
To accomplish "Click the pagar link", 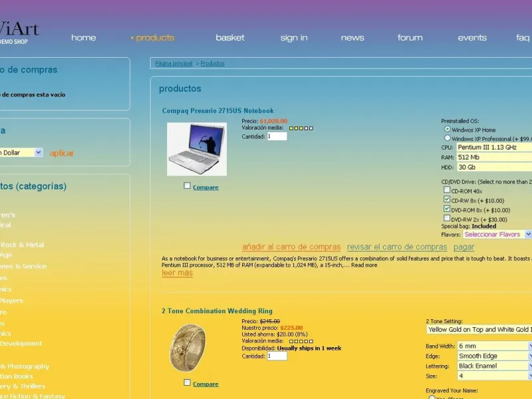I will (x=464, y=247).
